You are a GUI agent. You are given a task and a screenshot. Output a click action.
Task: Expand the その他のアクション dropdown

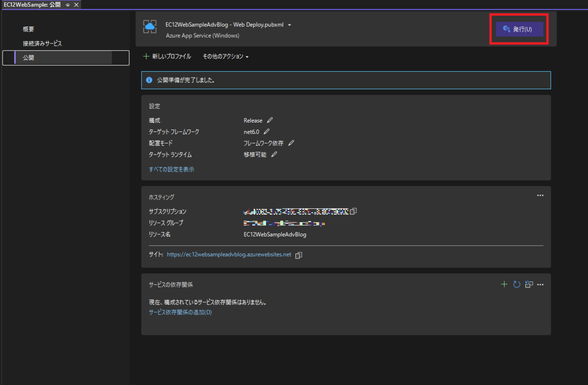click(226, 56)
